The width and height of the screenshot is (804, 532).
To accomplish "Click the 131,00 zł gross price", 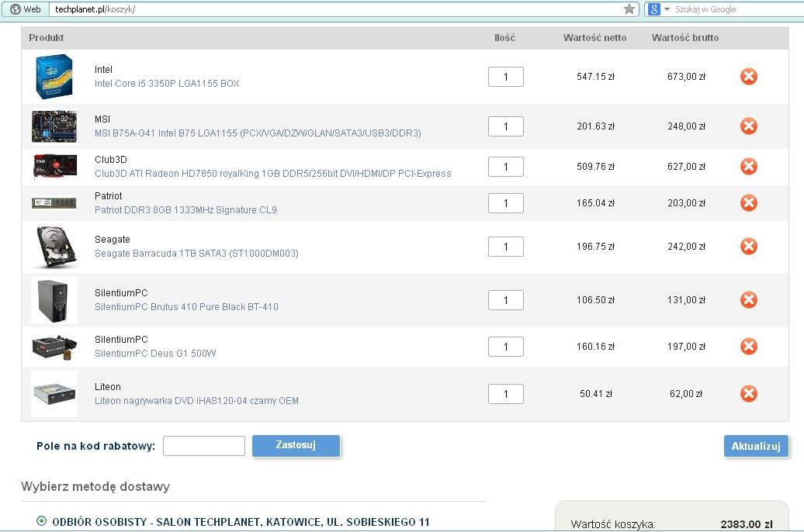I will click(686, 300).
